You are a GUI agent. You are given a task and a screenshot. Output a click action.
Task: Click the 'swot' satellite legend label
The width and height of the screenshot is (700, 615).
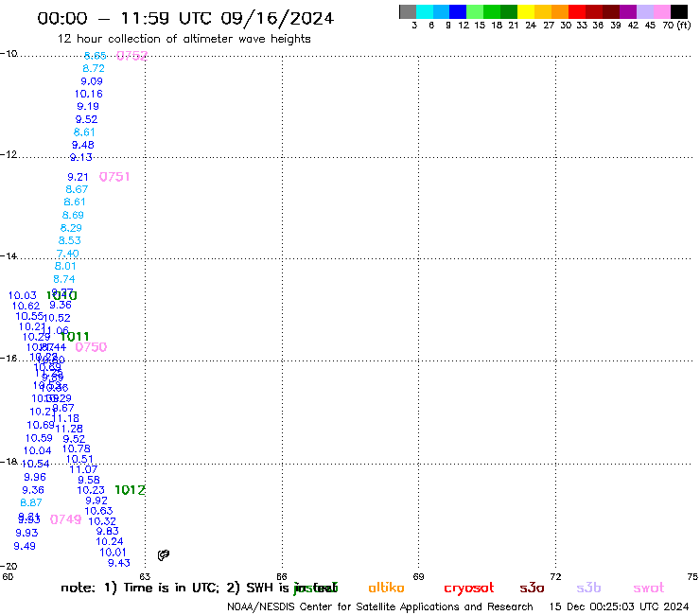(x=649, y=588)
